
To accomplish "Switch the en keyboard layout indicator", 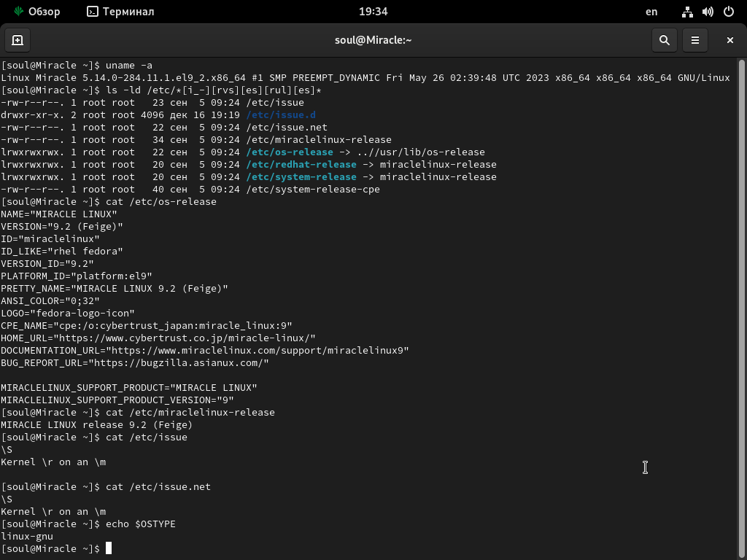I will (x=651, y=12).
